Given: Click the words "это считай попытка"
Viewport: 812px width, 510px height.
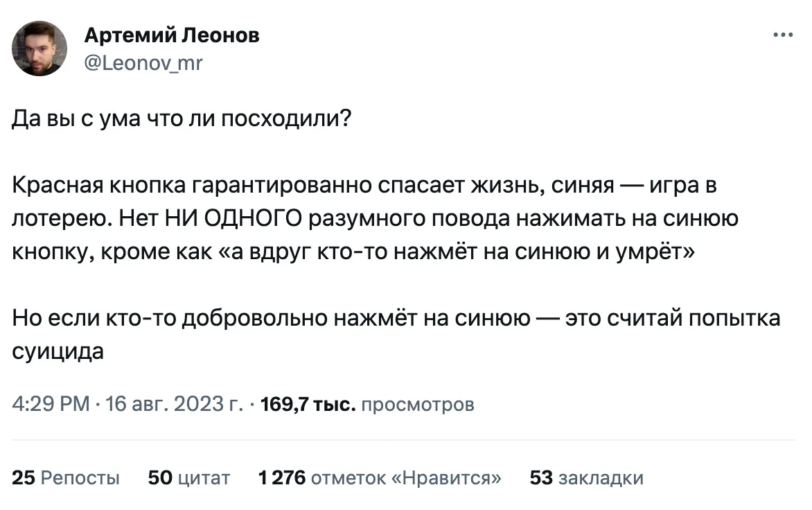Looking at the screenshot, I should click(x=672, y=318).
